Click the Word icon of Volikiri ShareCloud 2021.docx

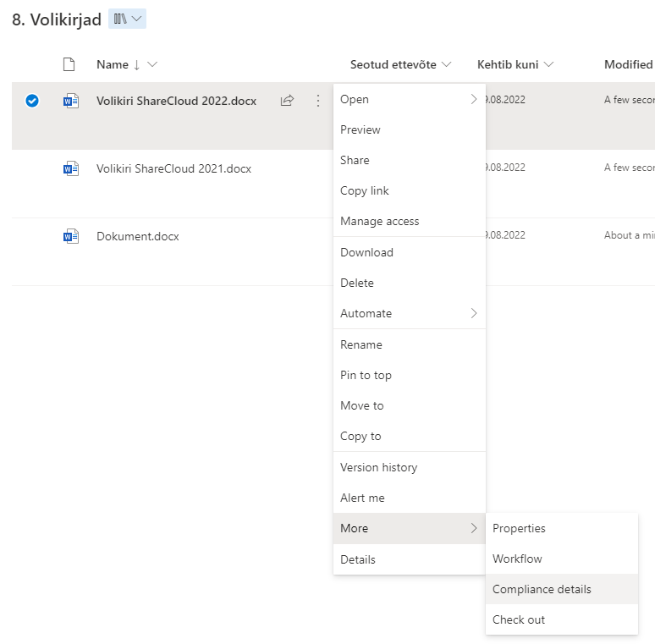pyautogui.click(x=71, y=168)
